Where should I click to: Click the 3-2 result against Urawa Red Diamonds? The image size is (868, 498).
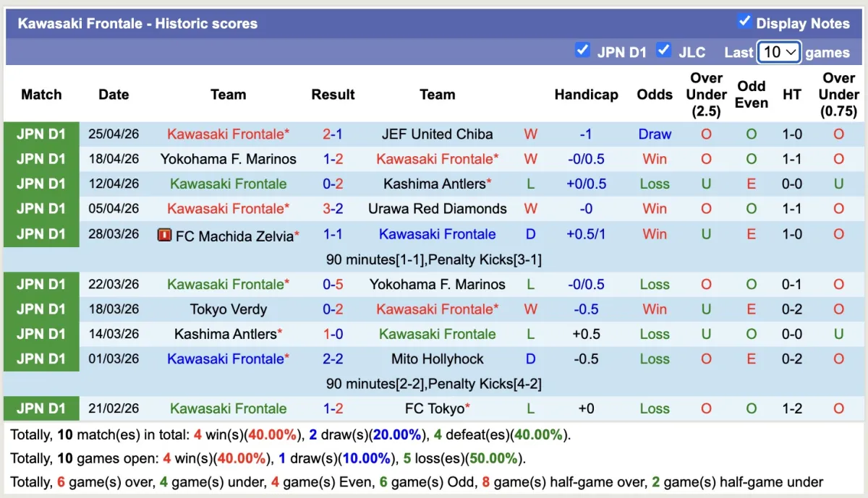coord(333,209)
